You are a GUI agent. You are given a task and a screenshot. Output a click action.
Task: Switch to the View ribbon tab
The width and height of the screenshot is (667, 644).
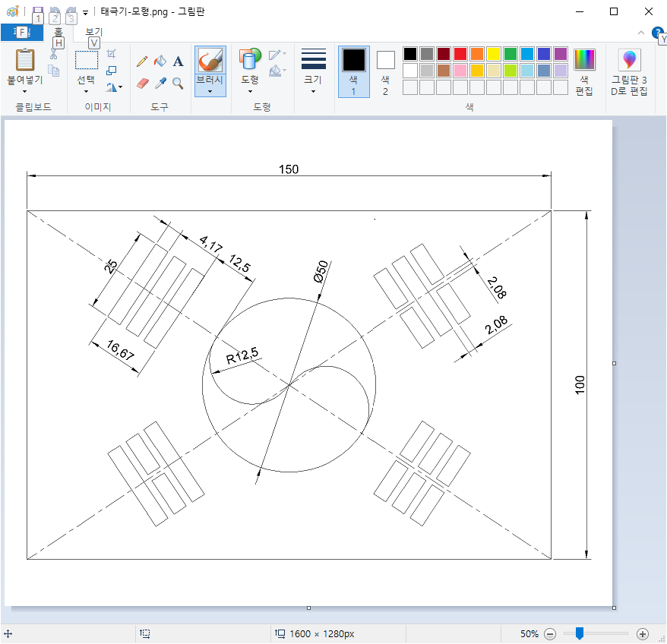(94, 33)
